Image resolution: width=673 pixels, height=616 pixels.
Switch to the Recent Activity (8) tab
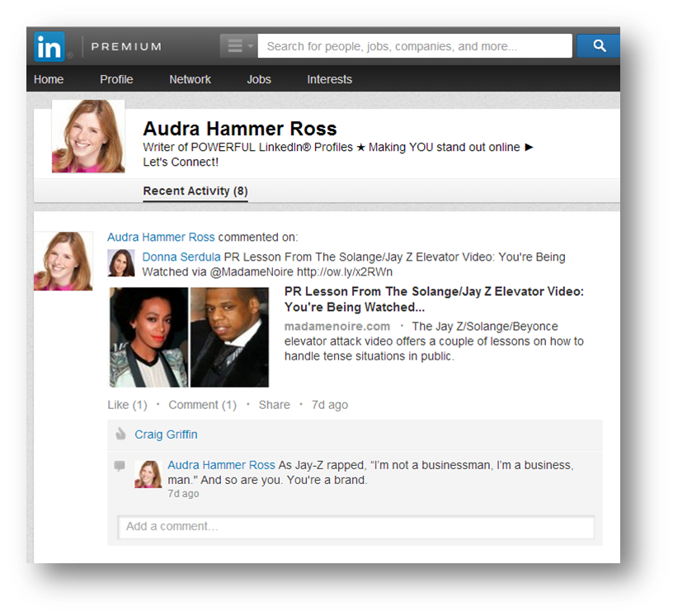click(195, 190)
